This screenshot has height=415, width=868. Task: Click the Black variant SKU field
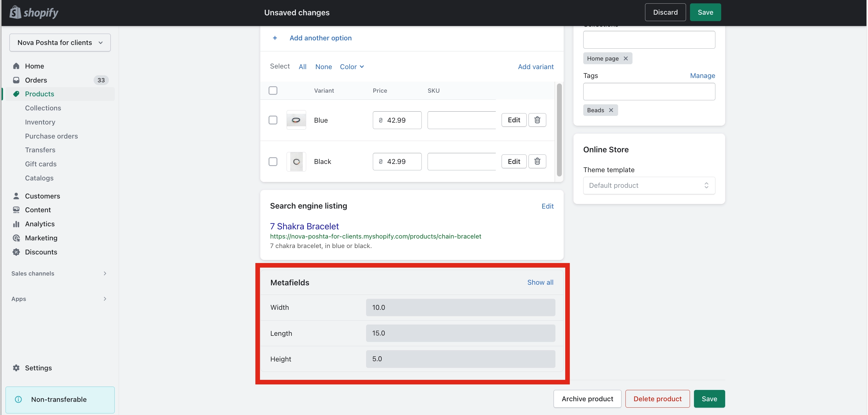coord(462,161)
